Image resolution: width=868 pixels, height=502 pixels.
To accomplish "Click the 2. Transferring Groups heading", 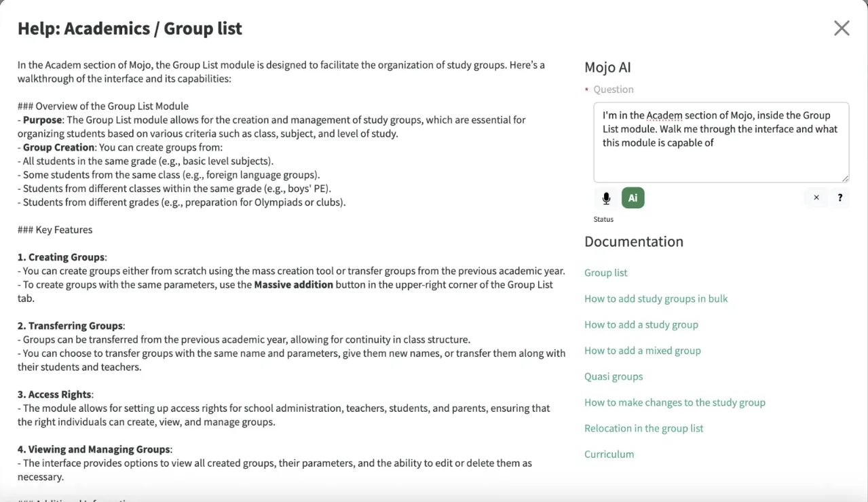I will coord(71,326).
